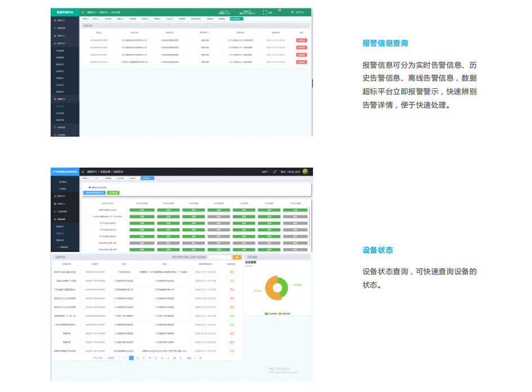
Task: Open the round user avatar in the dark header
Action: pyautogui.click(x=305, y=172)
